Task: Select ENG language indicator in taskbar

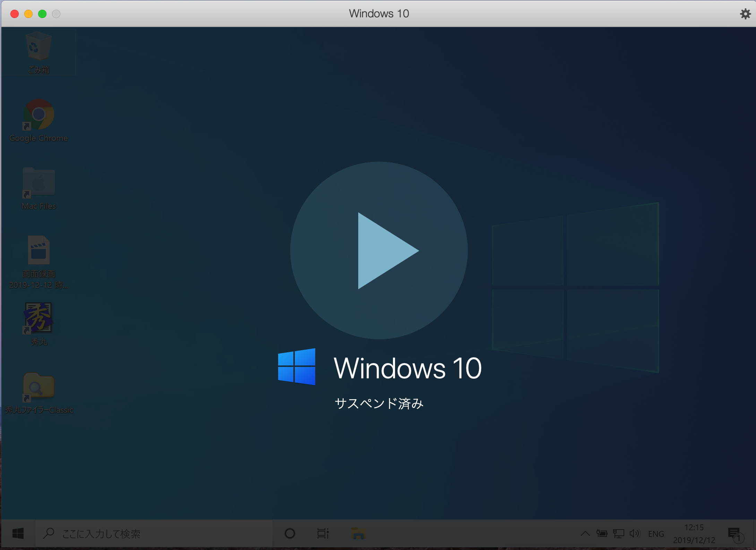Action: pos(656,534)
